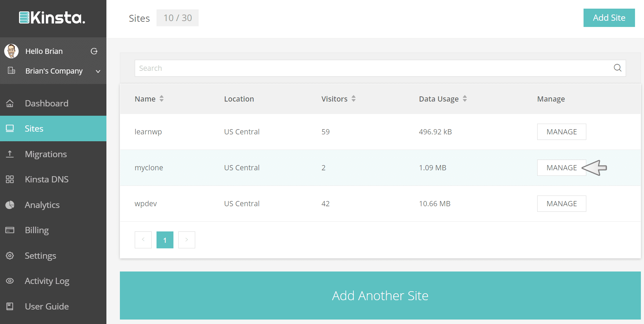Focus the Search sites input field

(x=373, y=68)
